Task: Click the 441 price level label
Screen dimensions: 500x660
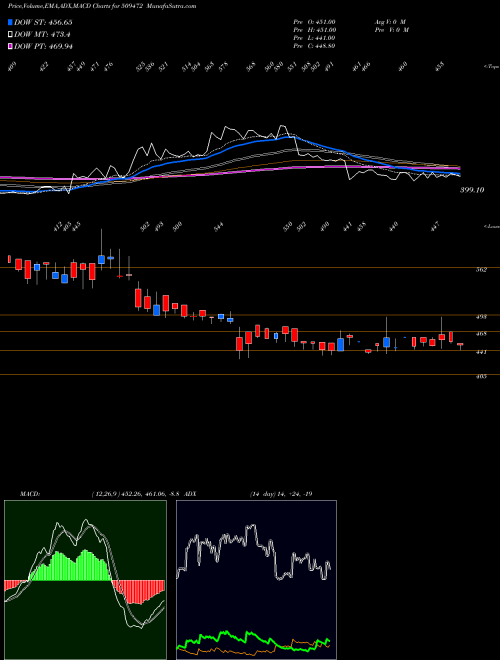Action: pyautogui.click(x=482, y=352)
